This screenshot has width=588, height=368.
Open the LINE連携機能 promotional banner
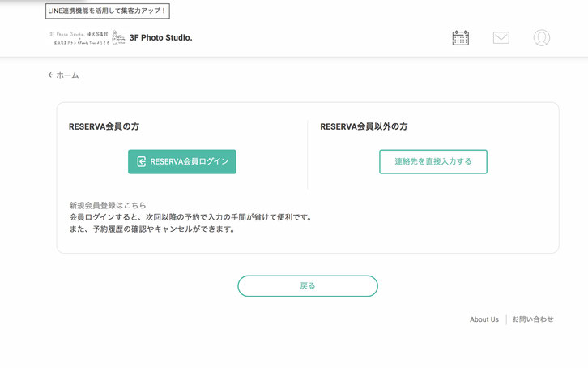coord(107,11)
